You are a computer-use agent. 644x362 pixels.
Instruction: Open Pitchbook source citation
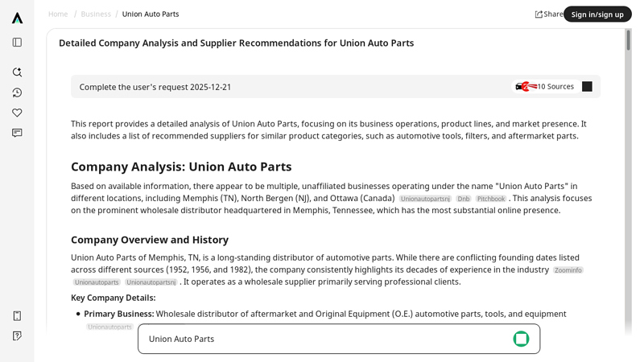[491, 199]
